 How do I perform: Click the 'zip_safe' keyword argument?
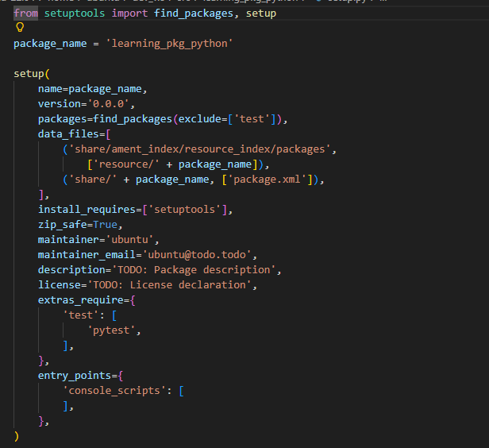coord(63,225)
